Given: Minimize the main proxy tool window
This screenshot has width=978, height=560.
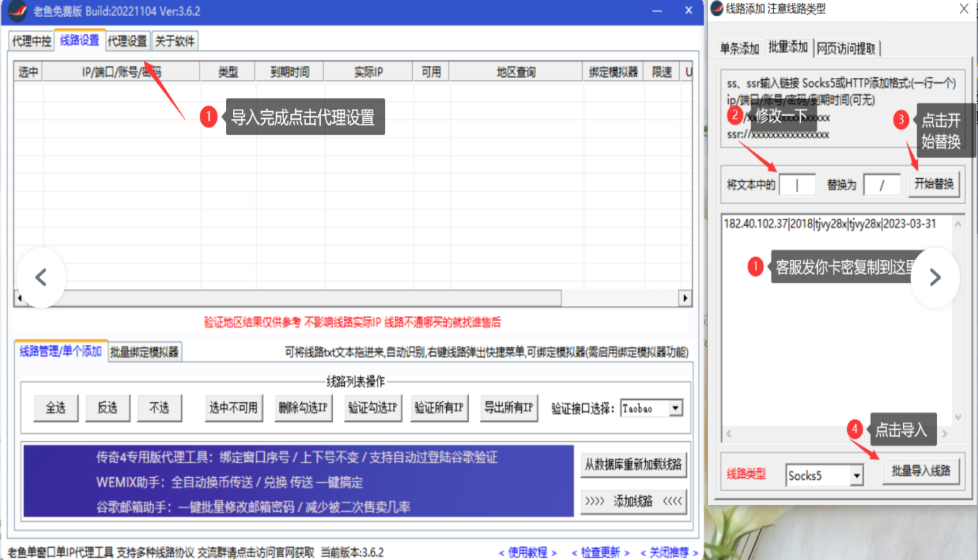Looking at the screenshot, I should pos(657,11).
